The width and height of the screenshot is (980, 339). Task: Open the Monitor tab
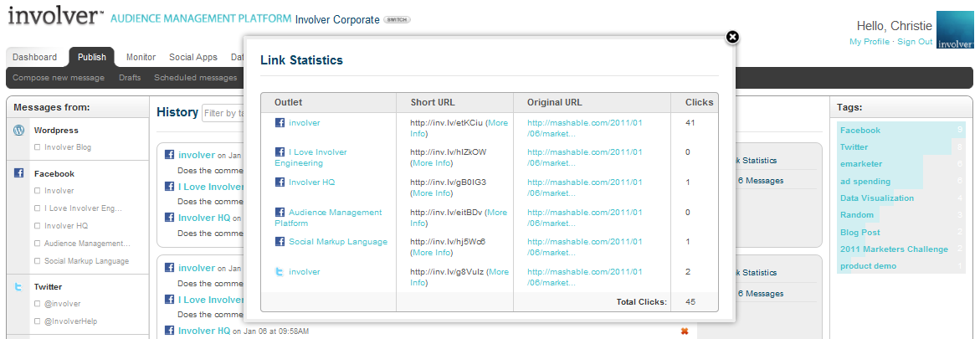pyautogui.click(x=141, y=57)
